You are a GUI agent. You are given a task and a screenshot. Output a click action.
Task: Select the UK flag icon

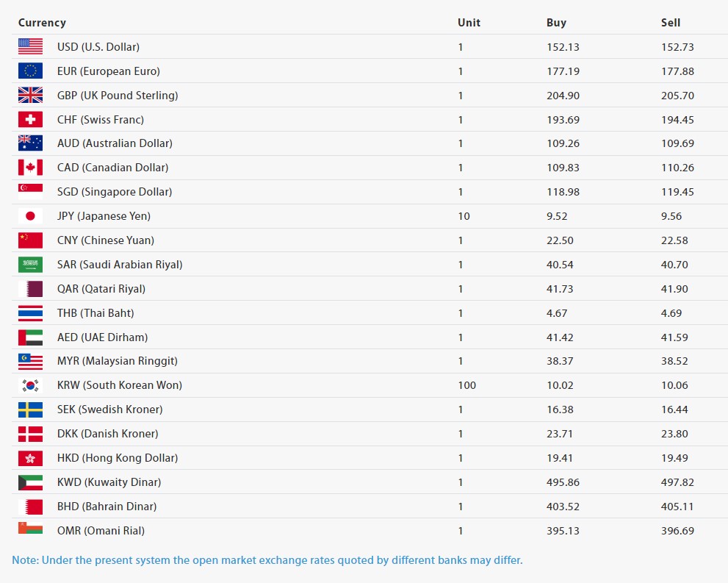[x=30, y=95]
